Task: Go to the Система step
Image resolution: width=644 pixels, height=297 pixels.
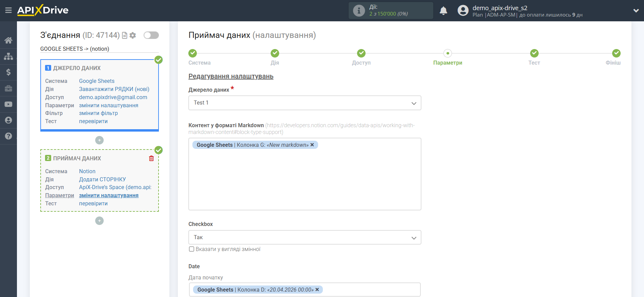Action: (x=193, y=53)
